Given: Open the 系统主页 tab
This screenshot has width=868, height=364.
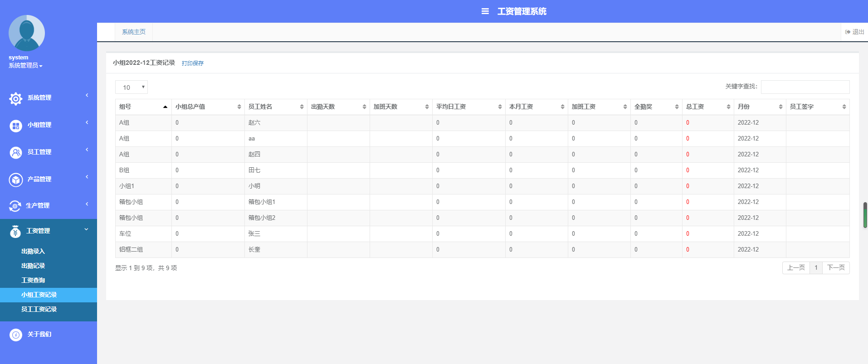Looking at the screenshot, I should click(134, 32).
